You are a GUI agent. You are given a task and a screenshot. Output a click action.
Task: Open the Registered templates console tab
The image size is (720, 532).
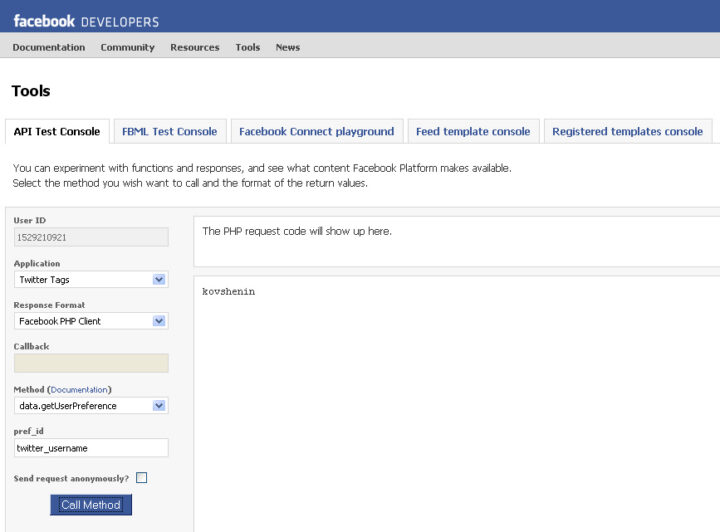(628, 132)
